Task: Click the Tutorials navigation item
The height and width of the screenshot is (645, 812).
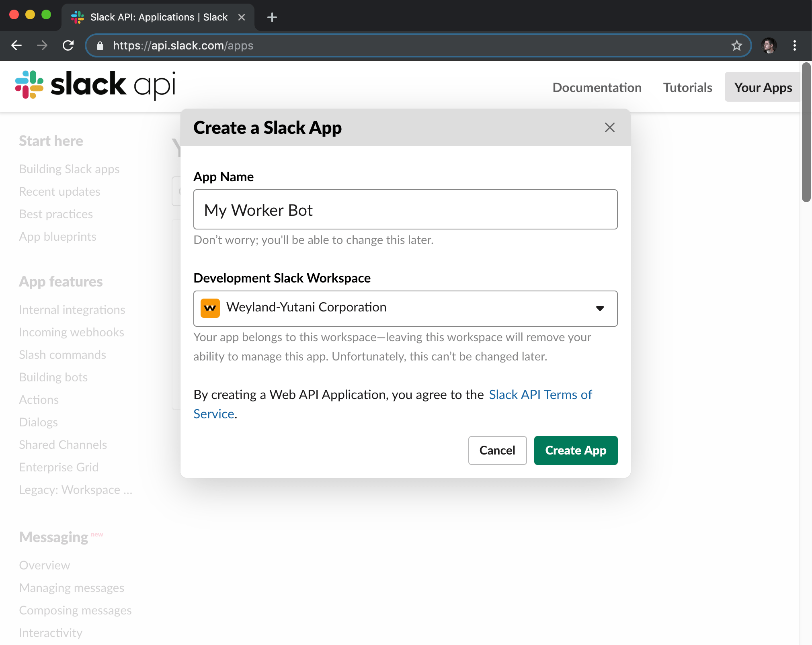Action: (x=688, y=86)
